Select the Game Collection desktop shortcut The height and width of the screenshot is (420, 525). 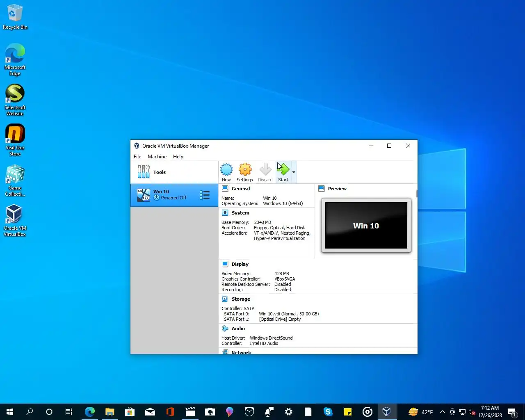[15, 180]
